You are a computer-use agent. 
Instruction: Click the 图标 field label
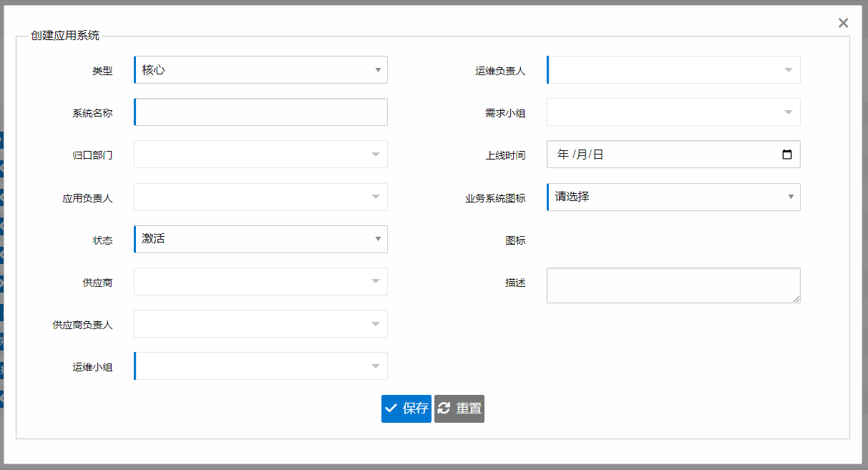coord(515,240)
